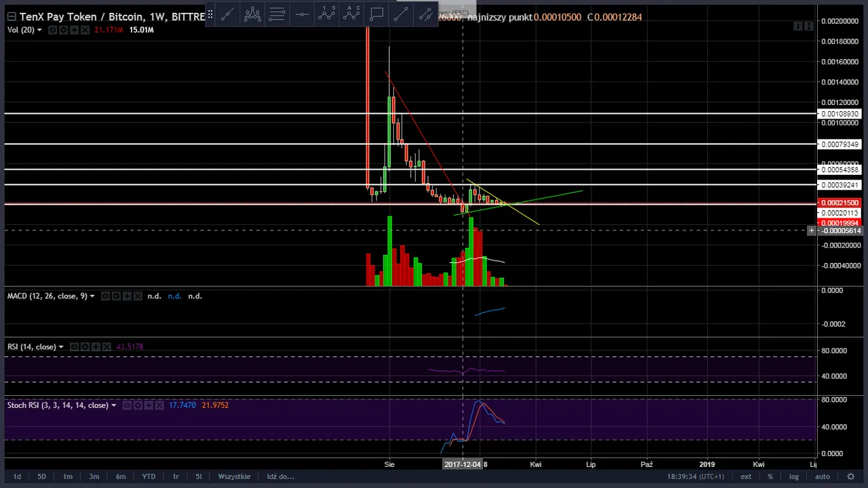Select the Wszystkie time range

pyautogui.click(x=234, y=476)
